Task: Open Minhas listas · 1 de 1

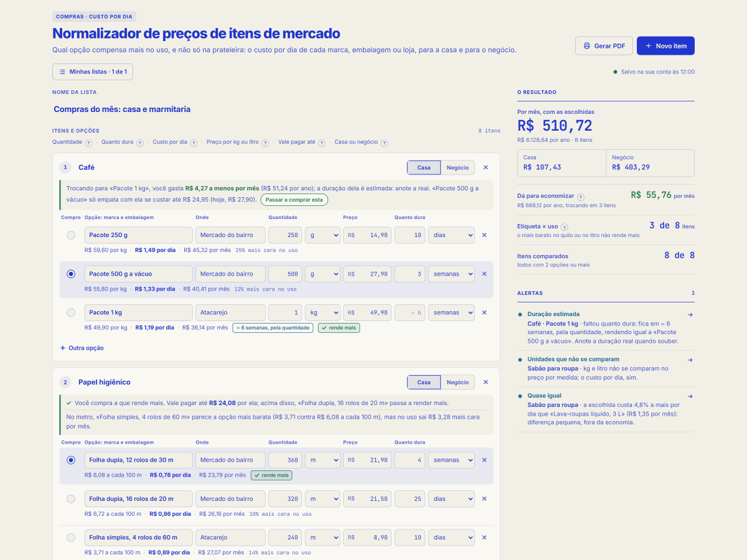Action: [93, 72]
